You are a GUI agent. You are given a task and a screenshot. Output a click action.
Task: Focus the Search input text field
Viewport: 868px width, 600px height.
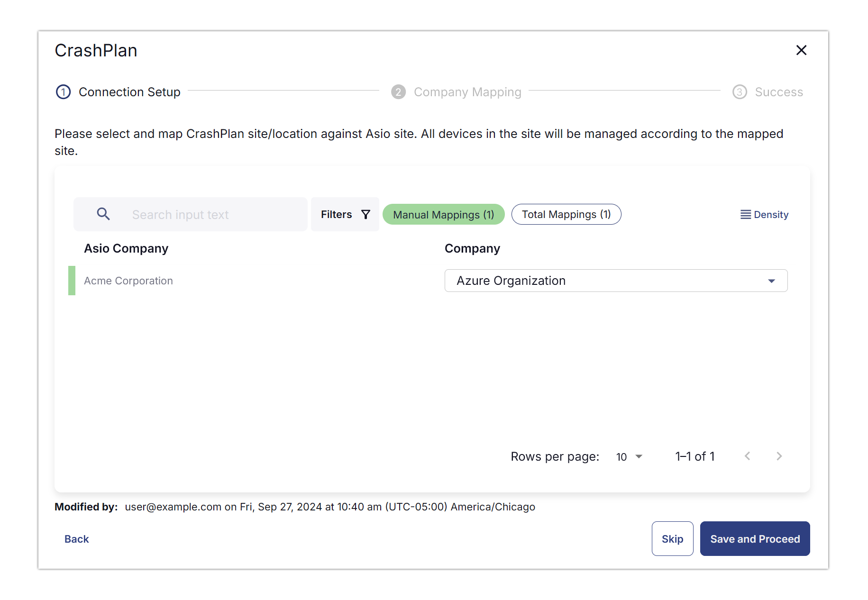click(x=191, y=214)
